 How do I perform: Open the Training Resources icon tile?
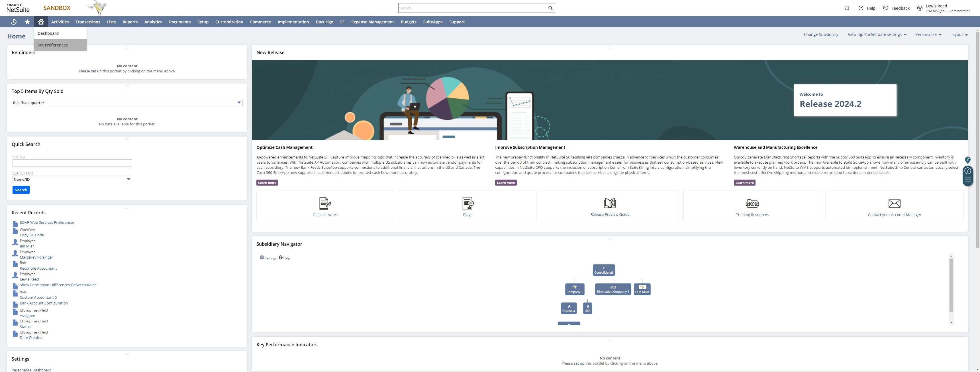coord(752,203)
